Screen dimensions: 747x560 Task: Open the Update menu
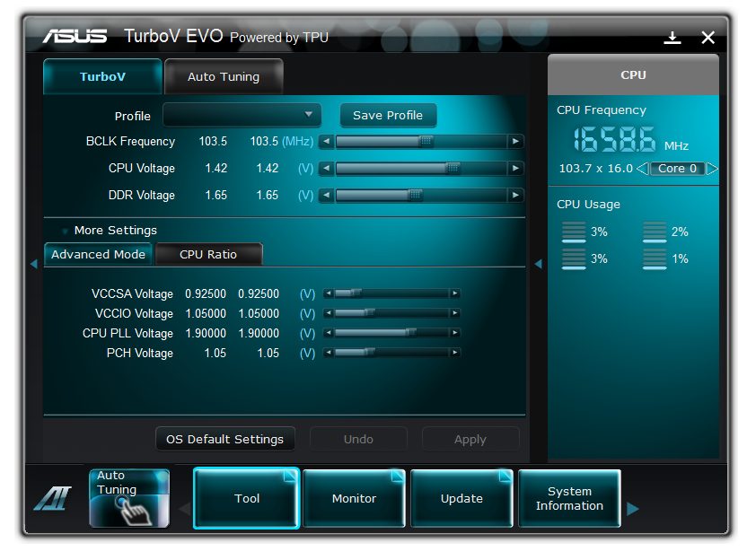461,498
